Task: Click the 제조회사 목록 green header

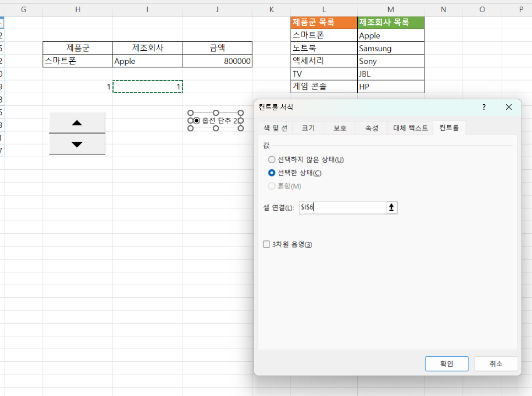Action: tap(391, 23)
